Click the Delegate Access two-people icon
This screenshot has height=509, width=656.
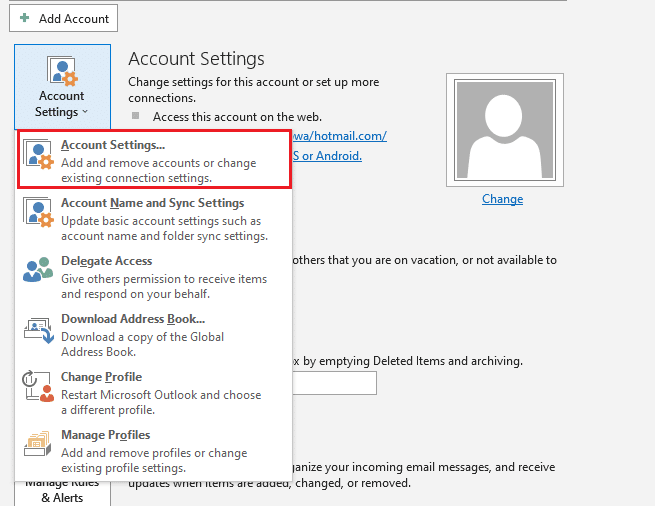39,271
